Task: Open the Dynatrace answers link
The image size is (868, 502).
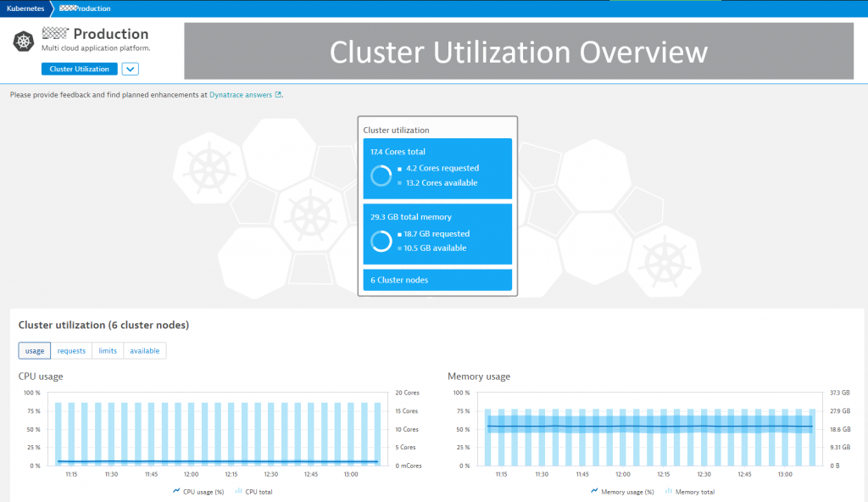Action: click(x=240, y=94)
